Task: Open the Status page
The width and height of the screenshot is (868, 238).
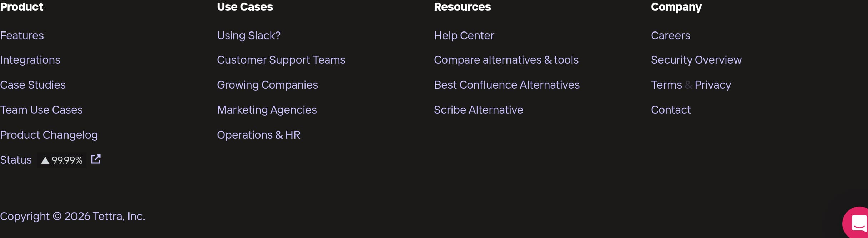Action: [16, 160]
